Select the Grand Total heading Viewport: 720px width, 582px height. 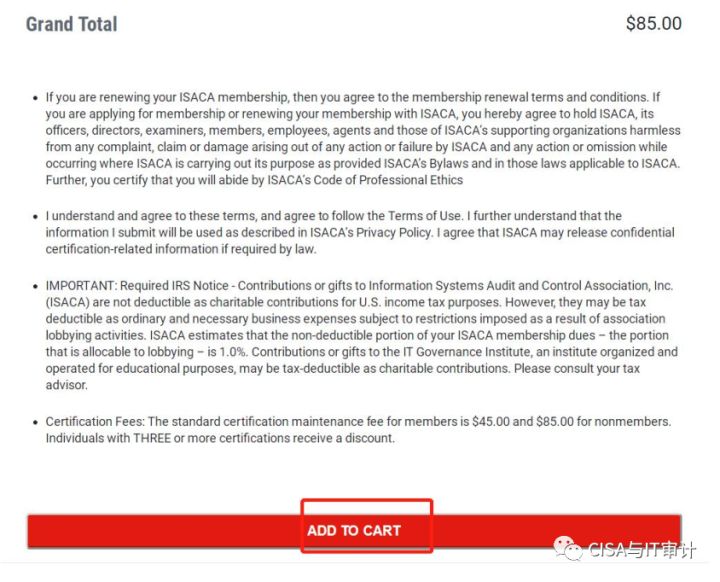(71, 24)
